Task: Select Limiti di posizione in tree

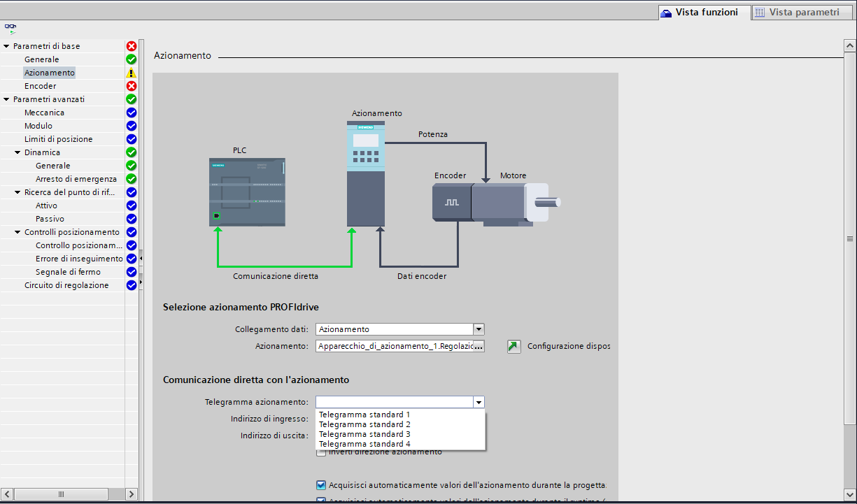Action: tap(58, 139)
